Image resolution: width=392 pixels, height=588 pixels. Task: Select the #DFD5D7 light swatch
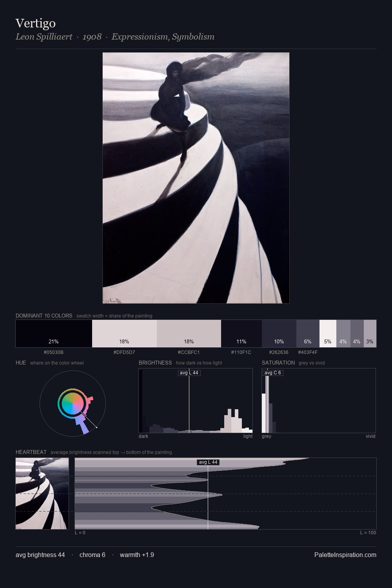click(x=124, y=334)
